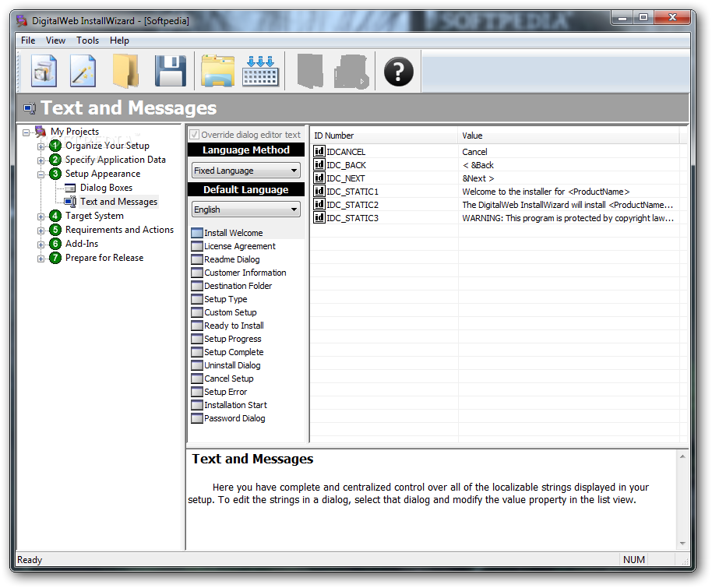Select the IDC_NEXT id icon
The width and height of the screenshot is (712, 588).
(319, 178)
